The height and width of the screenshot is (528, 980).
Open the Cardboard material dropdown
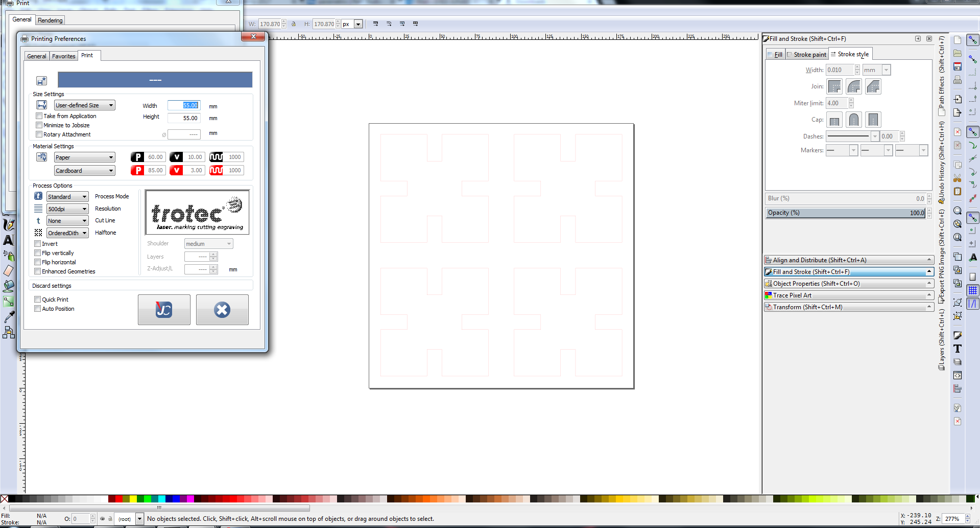84,171
